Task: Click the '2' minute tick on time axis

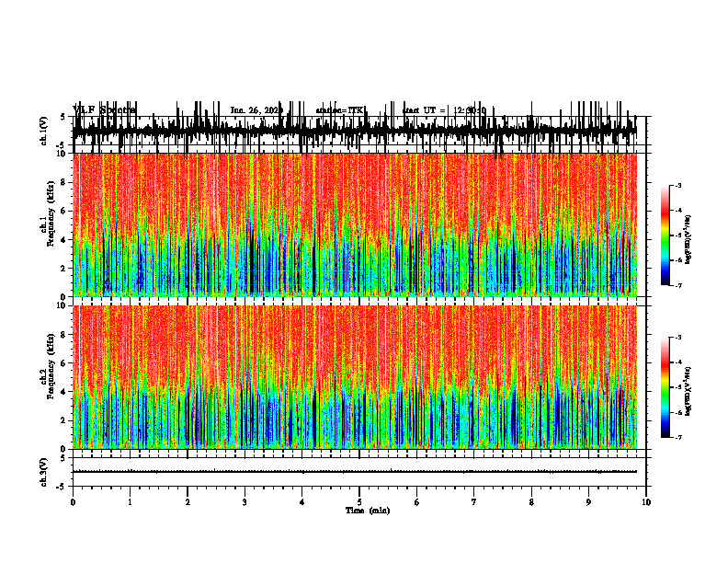Action: pos(188,502)
